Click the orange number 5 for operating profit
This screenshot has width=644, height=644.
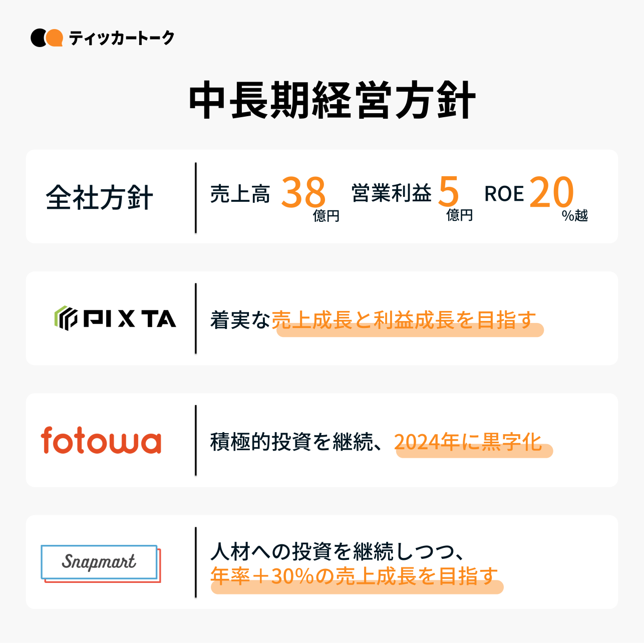448,192
